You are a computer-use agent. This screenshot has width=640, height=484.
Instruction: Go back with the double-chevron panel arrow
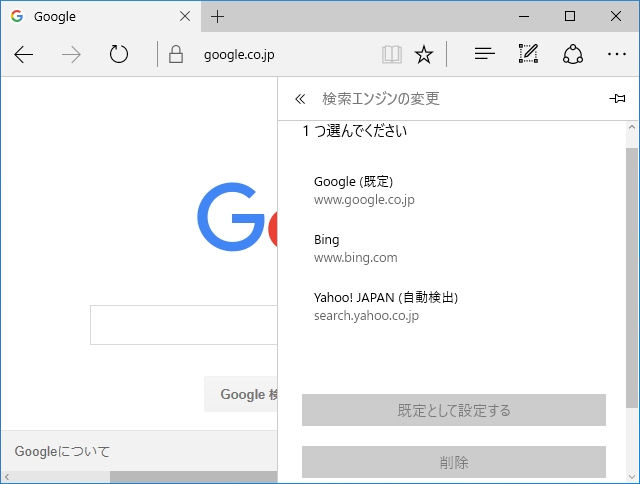300,99
